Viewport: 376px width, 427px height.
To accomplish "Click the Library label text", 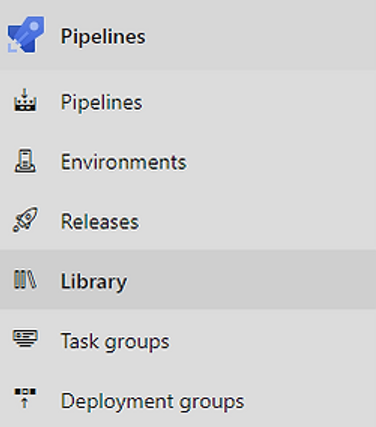I will [x=94, y=282].
